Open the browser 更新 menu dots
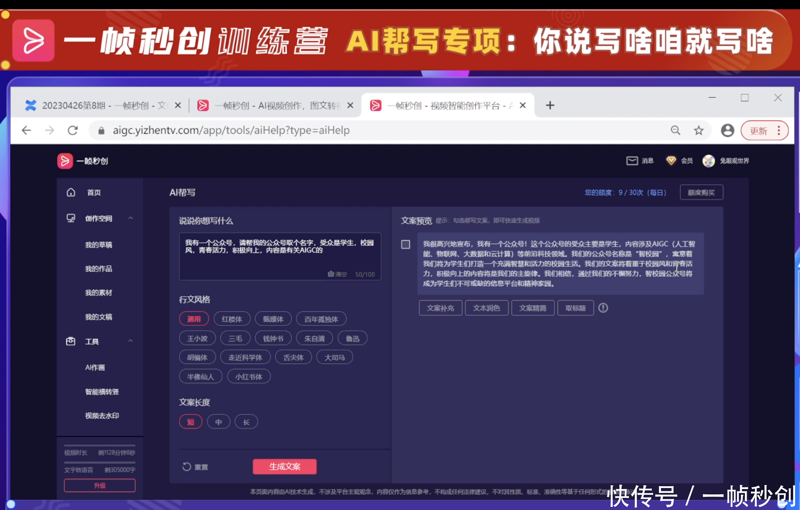800x510 pixels. point(779,131)
